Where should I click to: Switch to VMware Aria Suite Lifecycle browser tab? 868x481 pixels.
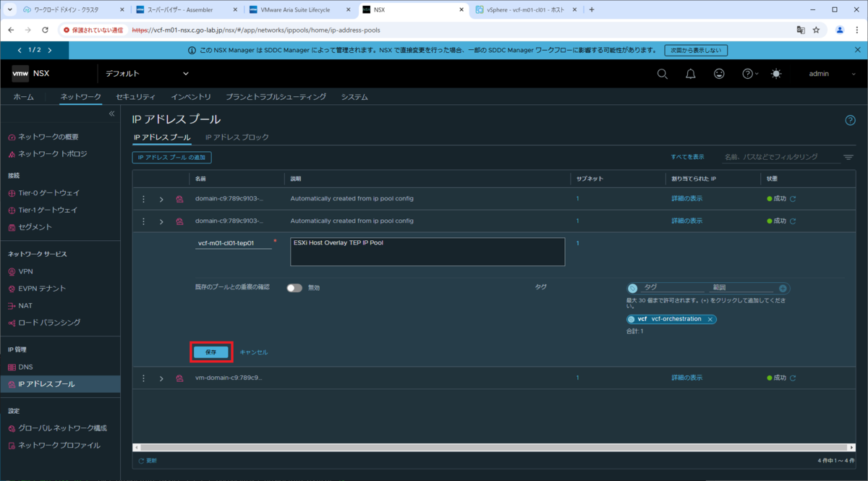pos(299,9)
